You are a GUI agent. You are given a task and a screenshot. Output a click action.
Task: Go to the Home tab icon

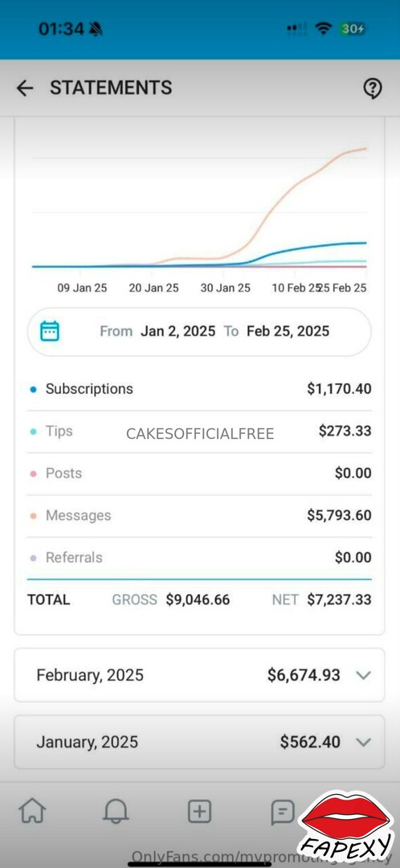click(x=33, y=812)
